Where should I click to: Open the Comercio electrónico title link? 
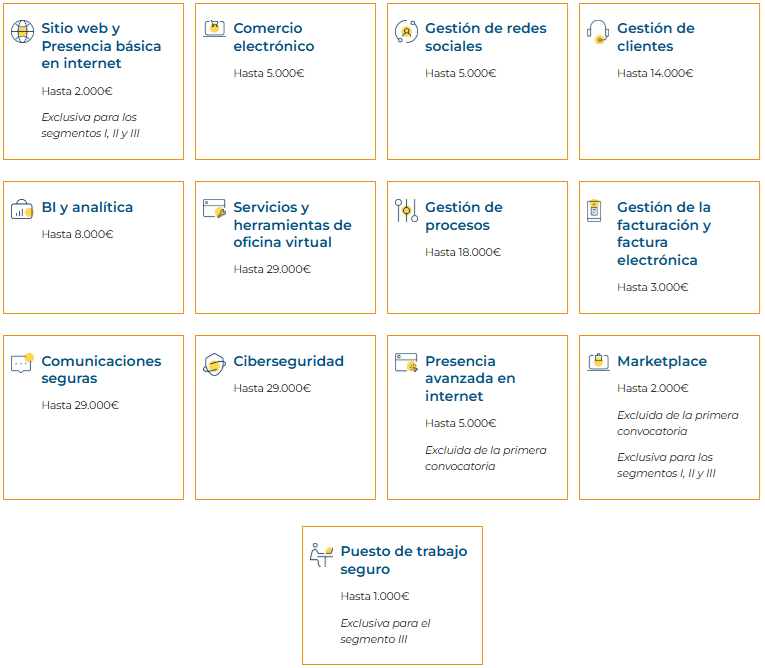tap(273, 37)
